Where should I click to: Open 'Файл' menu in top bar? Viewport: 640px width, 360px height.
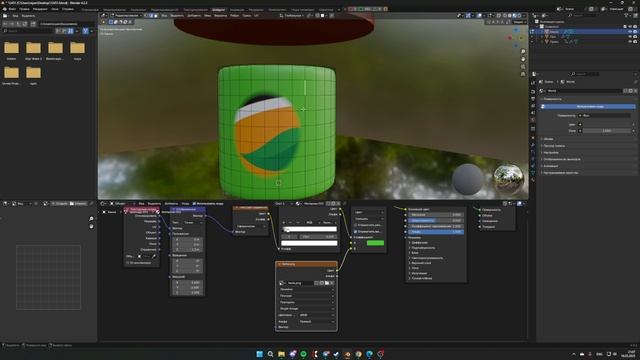click(x=12, y=9)
